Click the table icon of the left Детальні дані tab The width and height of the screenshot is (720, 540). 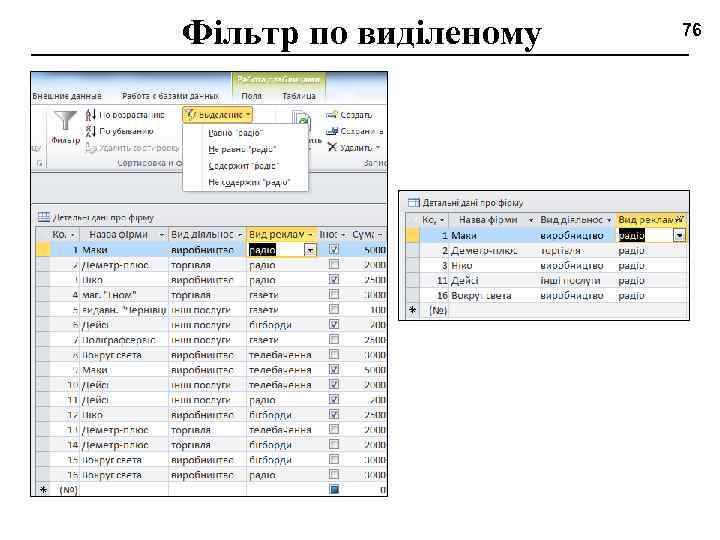[x=44, y=217]
